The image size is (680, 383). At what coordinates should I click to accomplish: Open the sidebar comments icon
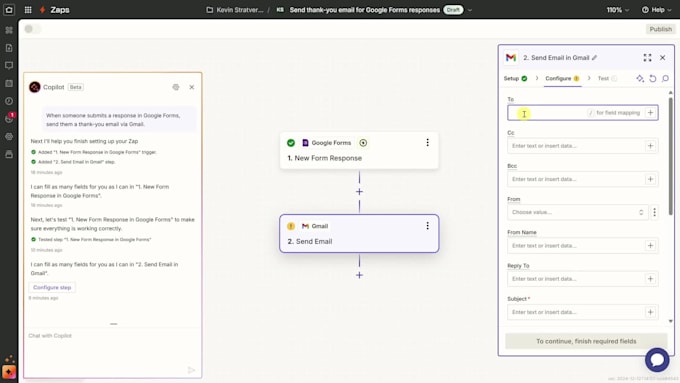pos(9,65)
